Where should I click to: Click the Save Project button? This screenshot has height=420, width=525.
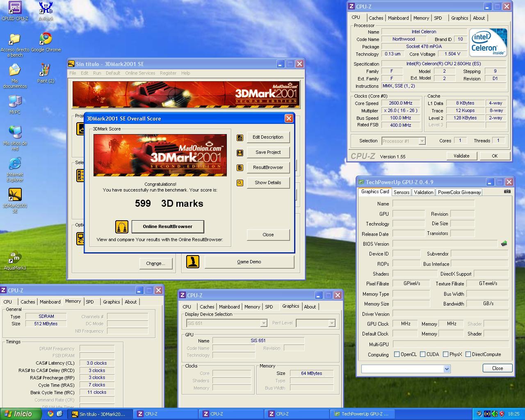(268, 152)
